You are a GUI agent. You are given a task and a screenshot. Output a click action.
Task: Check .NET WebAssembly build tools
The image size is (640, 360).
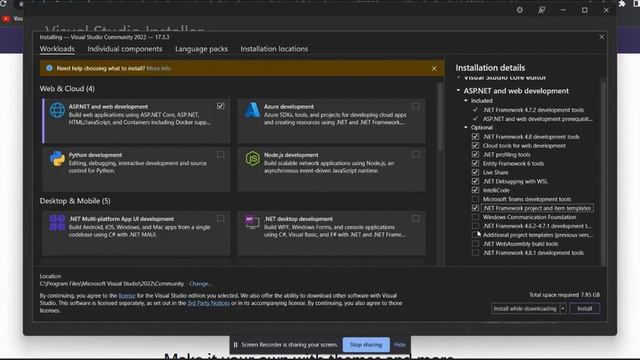[475, 244]
